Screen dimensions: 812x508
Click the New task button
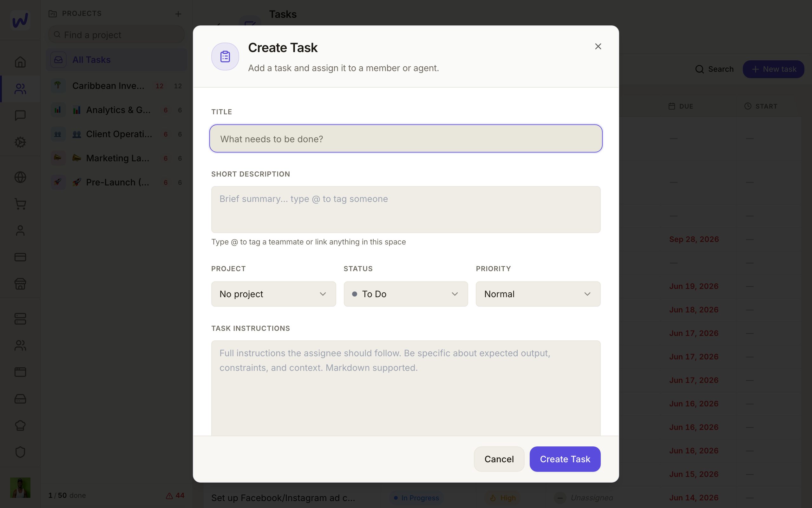point(773,69)
